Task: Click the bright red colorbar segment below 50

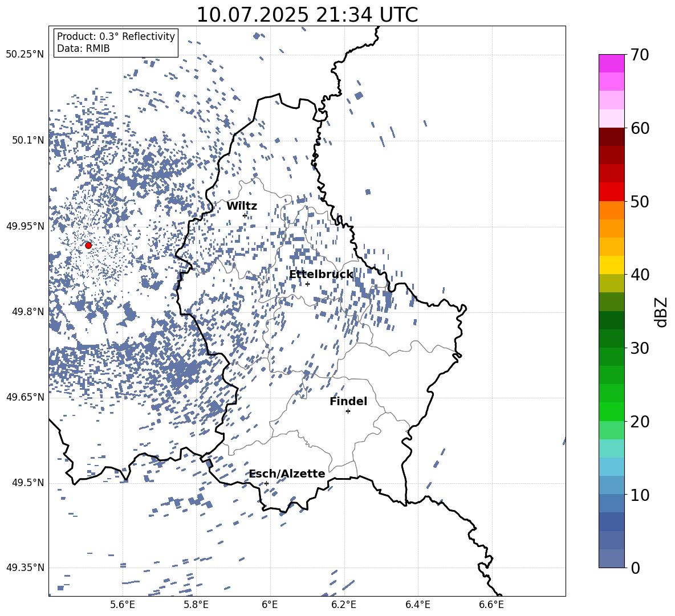Action: [611, 192]
